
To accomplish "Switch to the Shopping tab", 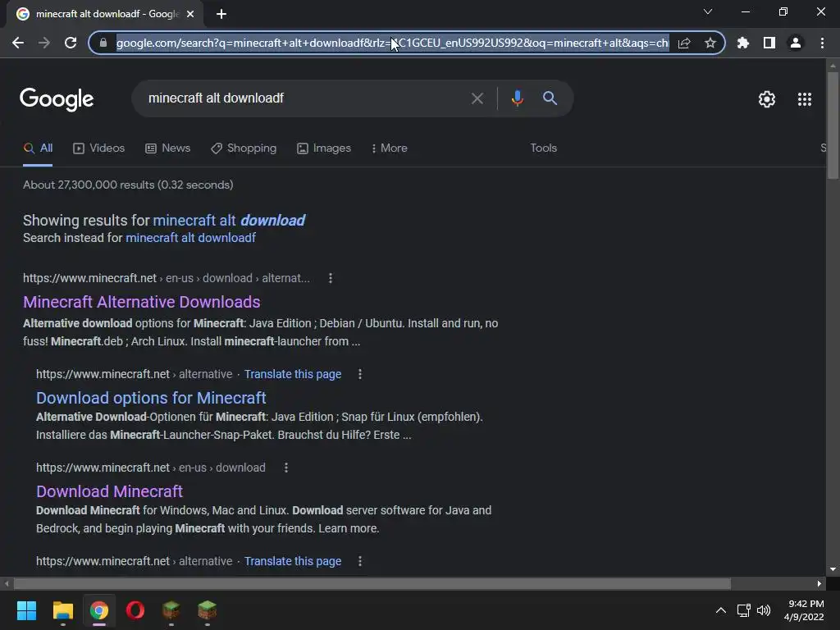I will tap(244, 148).
